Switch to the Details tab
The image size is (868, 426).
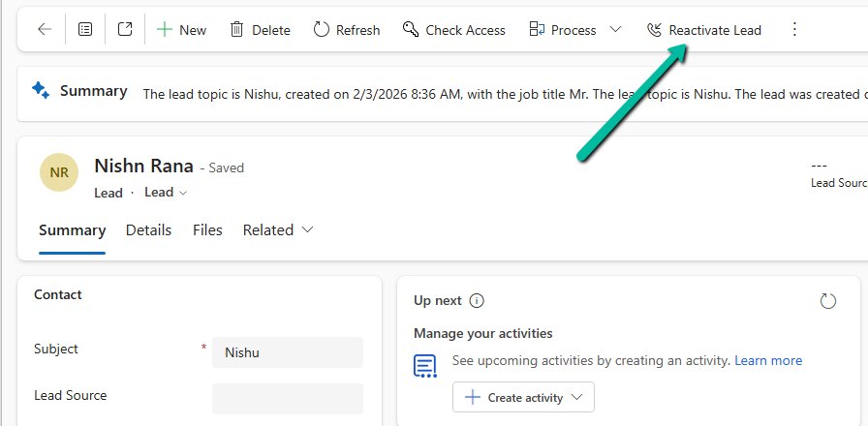148,230
